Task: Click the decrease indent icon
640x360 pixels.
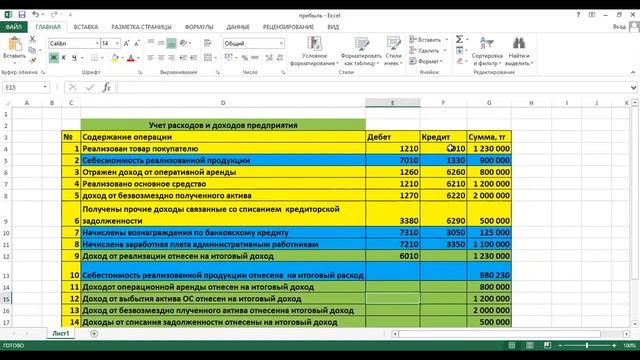Action: click(x=183, y=58)
